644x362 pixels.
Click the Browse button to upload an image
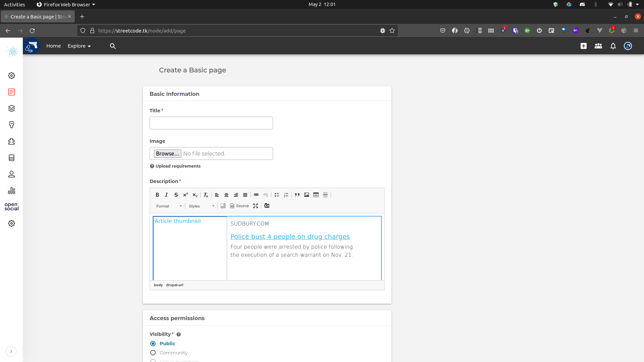(167, 154)
